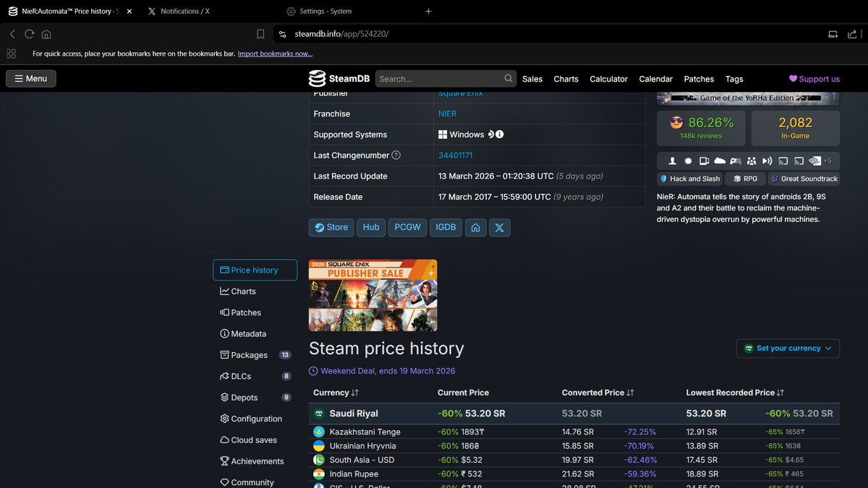This screenshot has height=488, width=868.
Task: Bookmark this page via the bookmark icon
Action: tap(260, 34)
